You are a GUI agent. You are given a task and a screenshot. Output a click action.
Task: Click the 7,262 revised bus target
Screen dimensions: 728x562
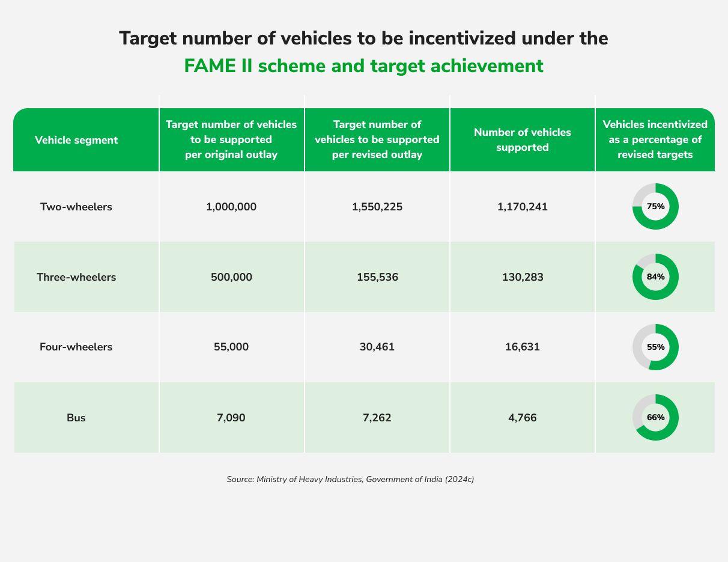(377, 417)
